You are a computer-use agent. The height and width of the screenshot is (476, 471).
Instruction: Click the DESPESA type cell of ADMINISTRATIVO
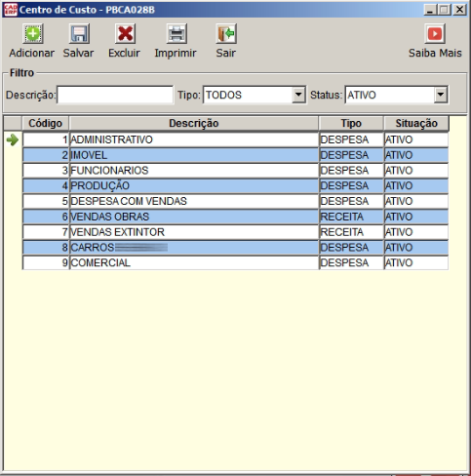click(x=351, y=139)
